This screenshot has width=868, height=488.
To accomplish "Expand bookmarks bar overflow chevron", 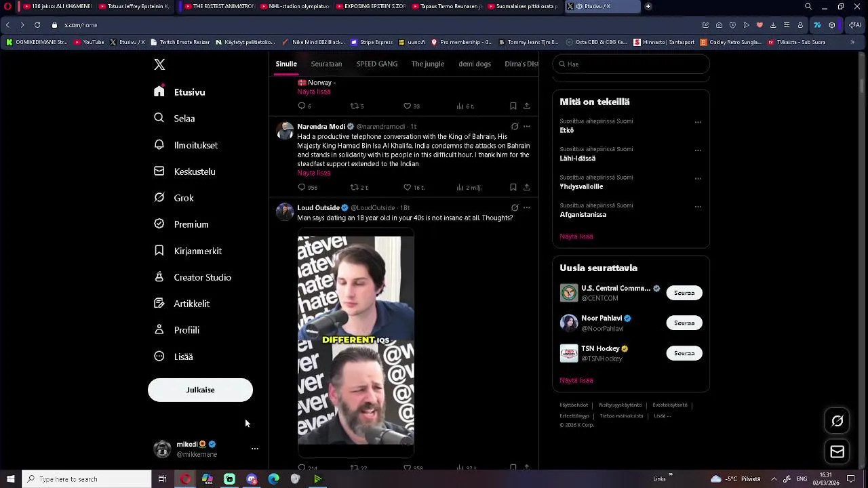I will coord(852,42).
